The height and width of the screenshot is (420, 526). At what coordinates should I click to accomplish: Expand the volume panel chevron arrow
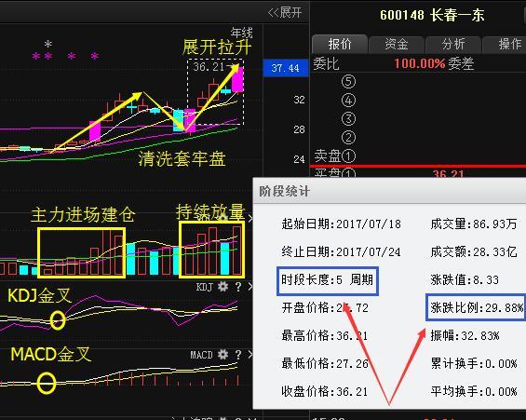coord(250,219)
